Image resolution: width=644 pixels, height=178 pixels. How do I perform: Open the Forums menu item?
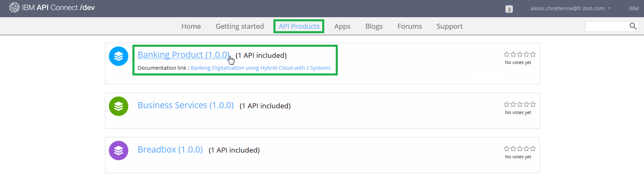tap(410, 26)
